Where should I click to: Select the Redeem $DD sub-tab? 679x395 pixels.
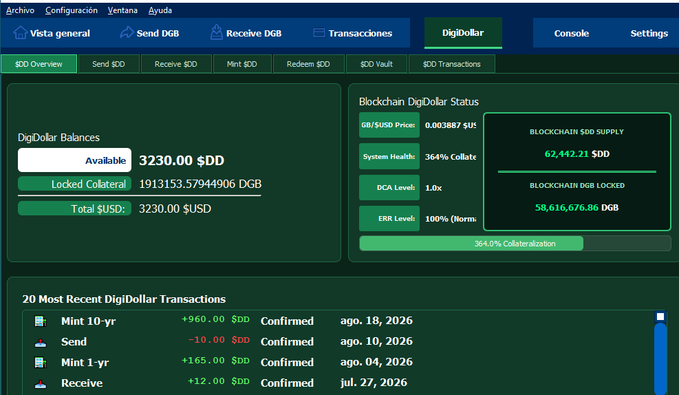pos(308,64)
